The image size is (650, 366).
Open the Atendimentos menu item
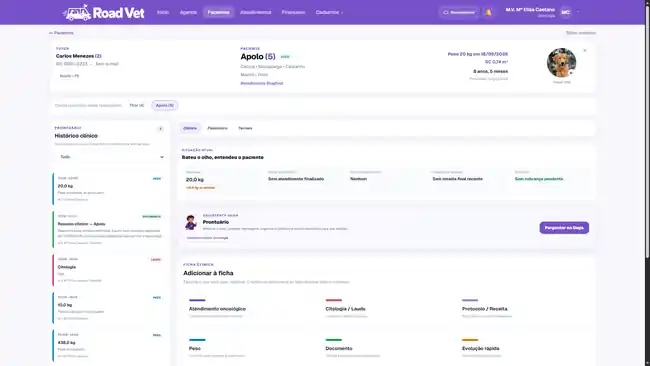point(255,12)
